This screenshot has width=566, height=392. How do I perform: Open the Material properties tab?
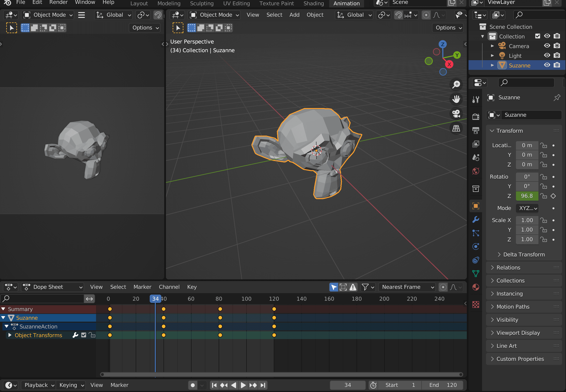[476, 287]
